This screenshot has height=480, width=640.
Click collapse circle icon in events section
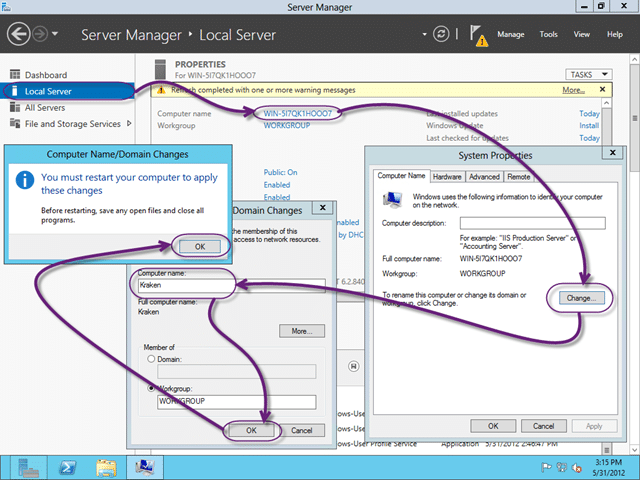[354, 366]
